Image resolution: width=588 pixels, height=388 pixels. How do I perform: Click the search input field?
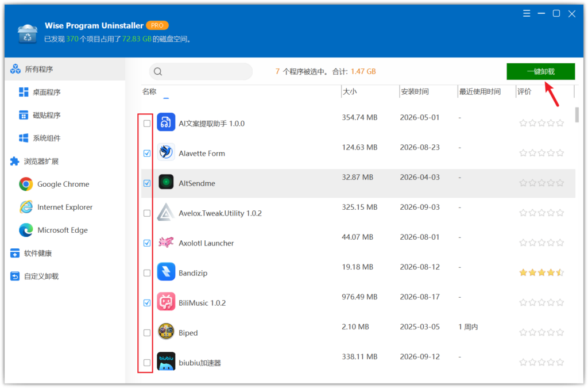click(x=200, y=71)
